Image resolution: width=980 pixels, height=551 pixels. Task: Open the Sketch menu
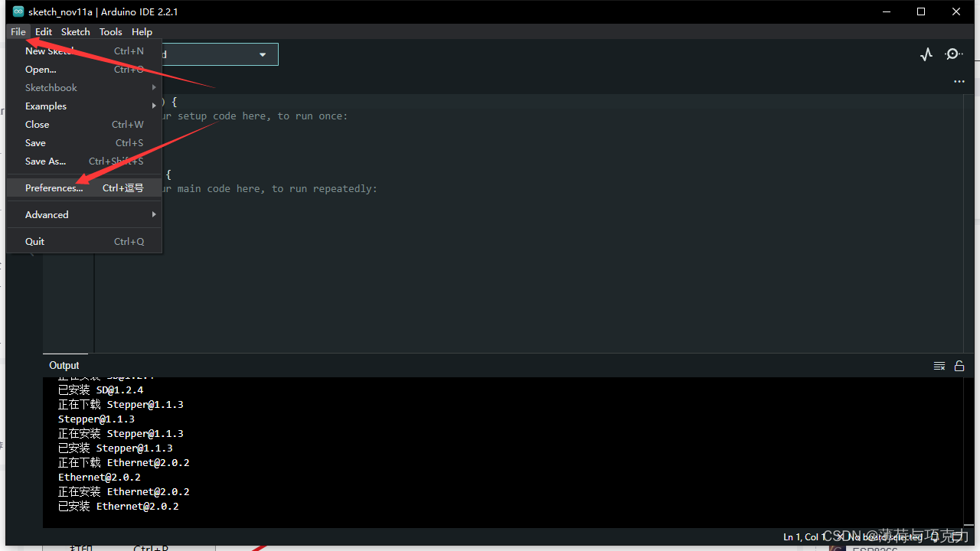pos(76,31)
